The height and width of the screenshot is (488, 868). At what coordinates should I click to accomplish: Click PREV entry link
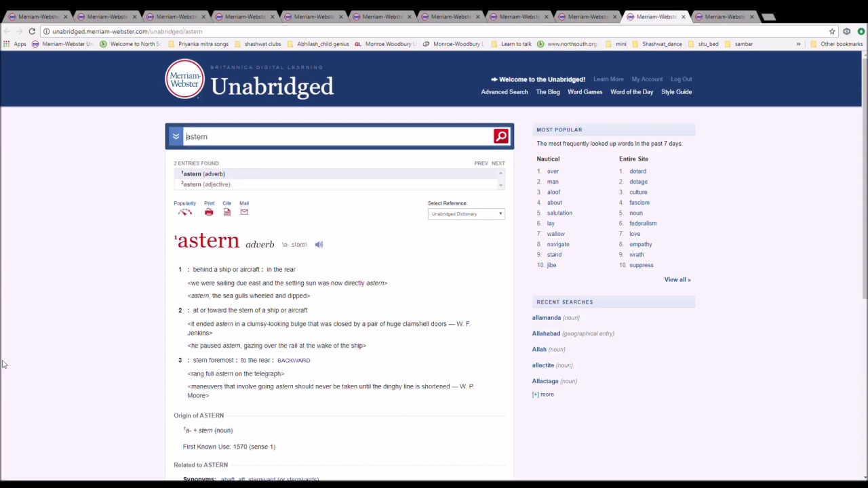(x=481, y=163)
